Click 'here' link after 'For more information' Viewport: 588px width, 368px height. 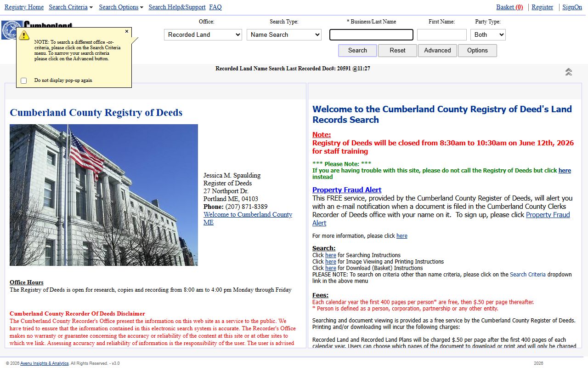(402, 236)
